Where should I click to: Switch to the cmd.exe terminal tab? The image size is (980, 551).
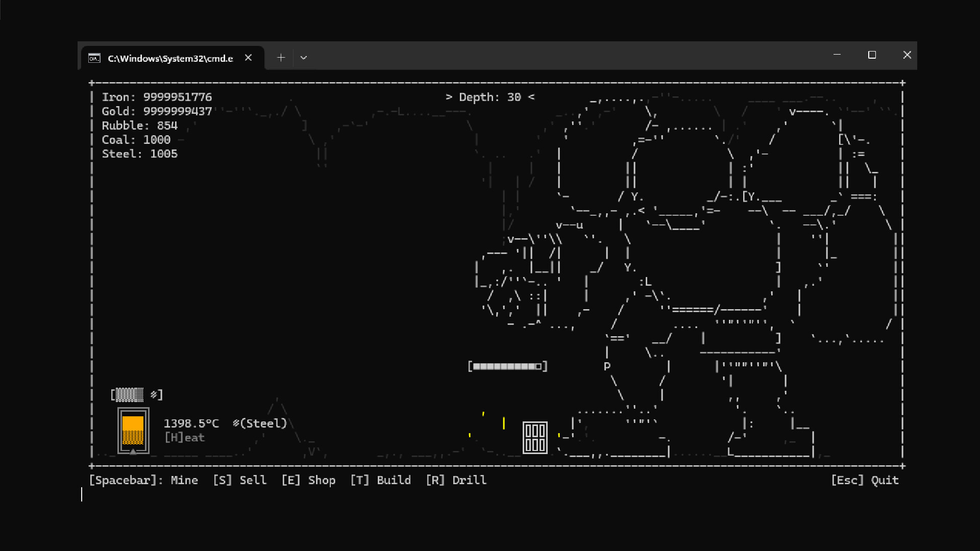[x=163, y=58]
